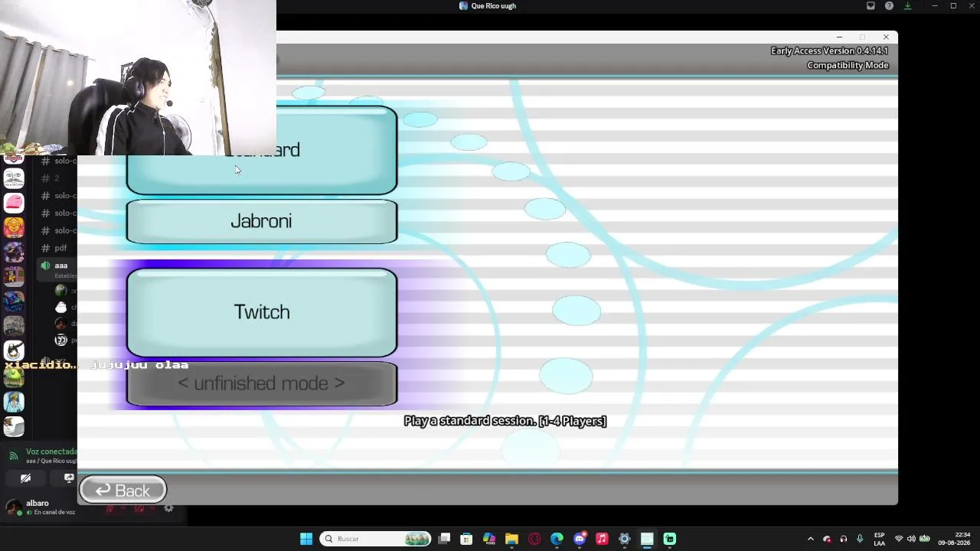Choose the Twitch game mode
Image resolution: width=980 pixels, height=551 pixels.
262,312
